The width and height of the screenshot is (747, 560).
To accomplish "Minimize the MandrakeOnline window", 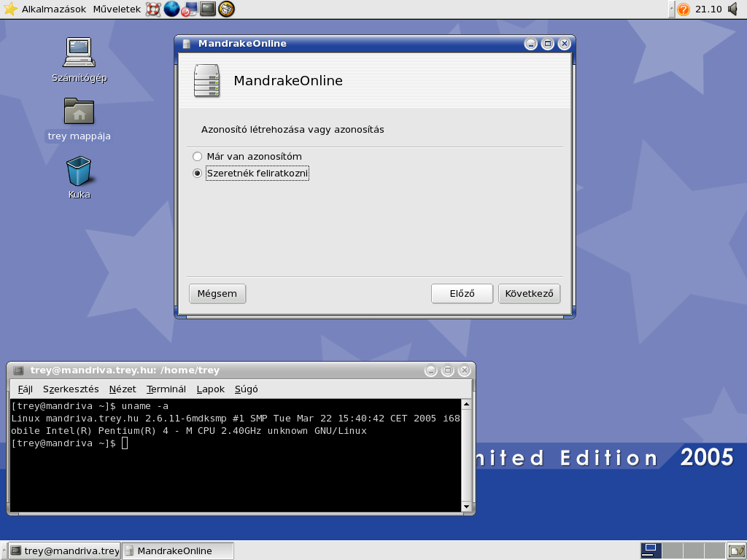I will point(531,44).
